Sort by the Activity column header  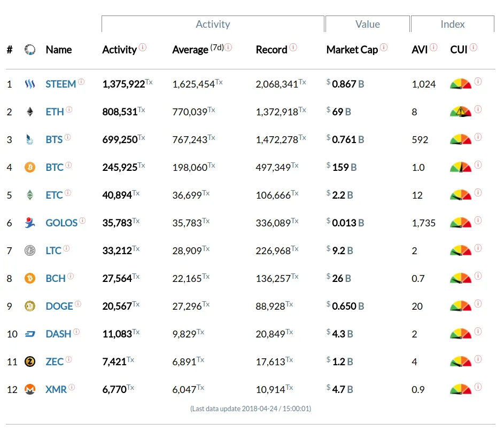click(120, 50)
